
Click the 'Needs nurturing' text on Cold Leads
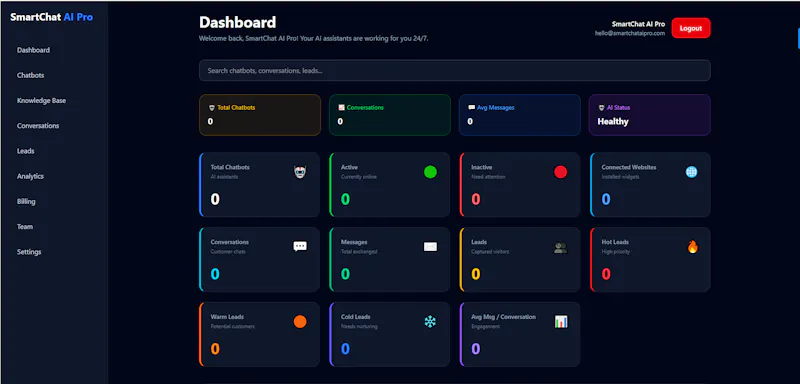point(359,326)
